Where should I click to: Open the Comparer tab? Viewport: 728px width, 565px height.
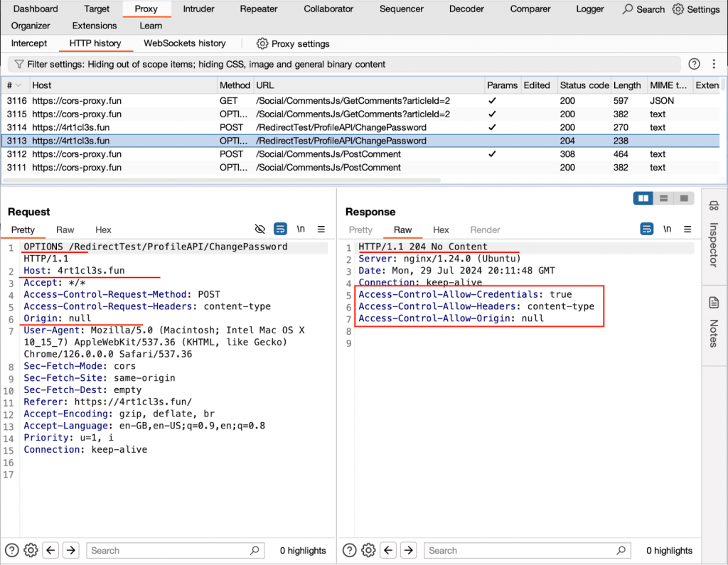point(530,9)
